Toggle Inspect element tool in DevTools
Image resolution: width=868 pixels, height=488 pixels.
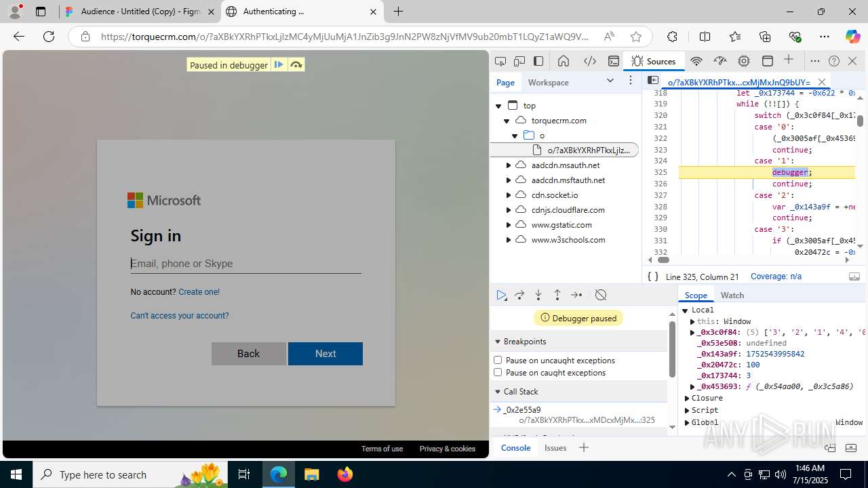pyautogui.click(x=500, y=61)
